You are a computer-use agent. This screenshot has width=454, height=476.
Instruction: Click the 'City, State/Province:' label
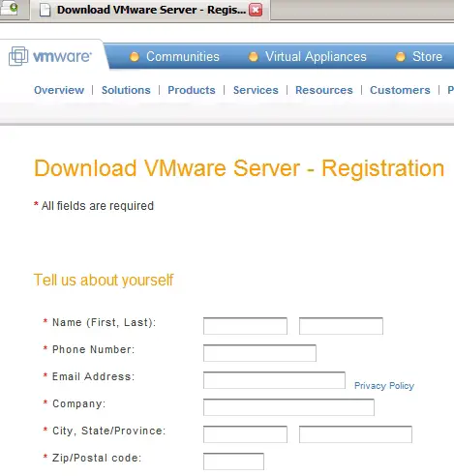click(109, 431)
